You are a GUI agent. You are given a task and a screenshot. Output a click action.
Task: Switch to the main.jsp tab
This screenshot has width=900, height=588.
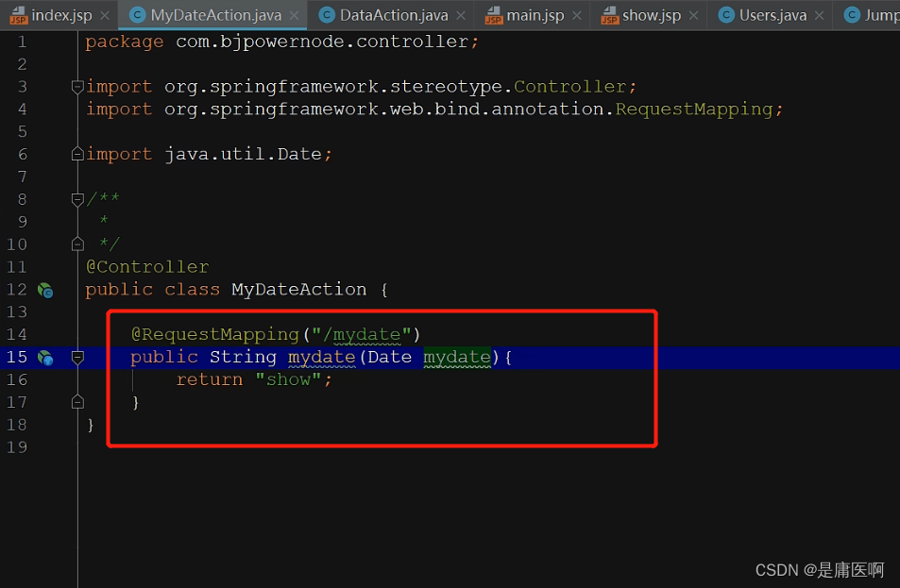[x=535, y=15]
